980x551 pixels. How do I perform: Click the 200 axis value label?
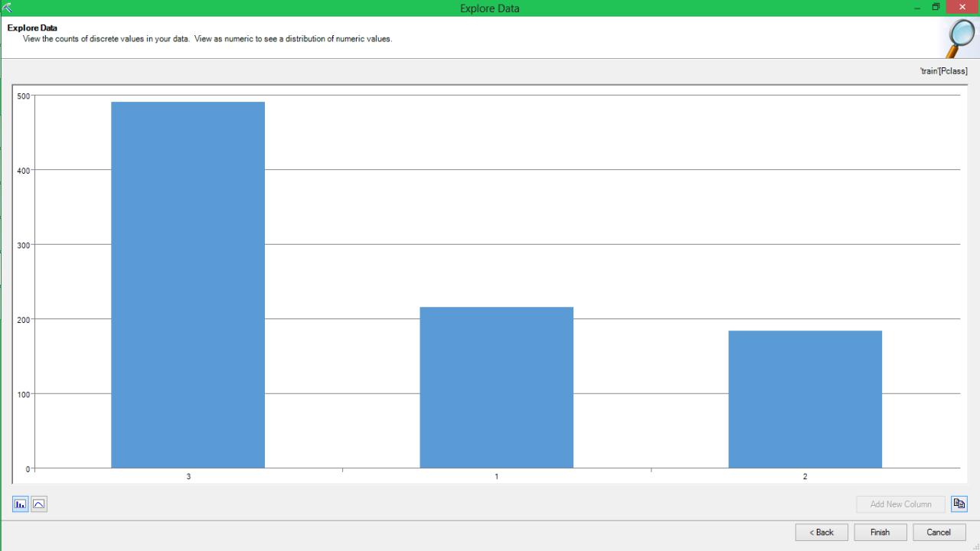pos(24,319)
